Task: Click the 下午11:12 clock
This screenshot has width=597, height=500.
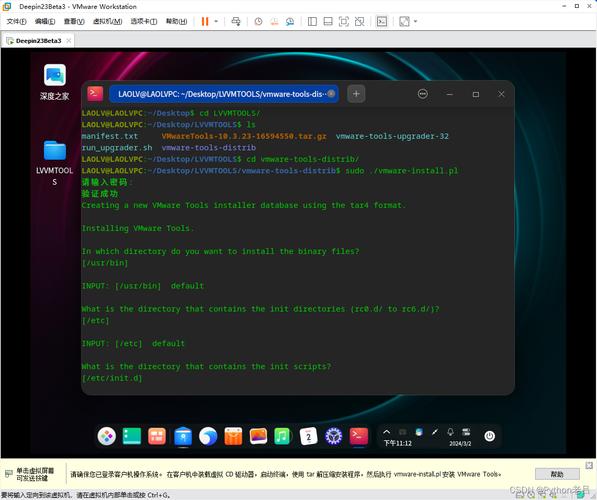Action: pyautogui.click(x=397, y=443)
